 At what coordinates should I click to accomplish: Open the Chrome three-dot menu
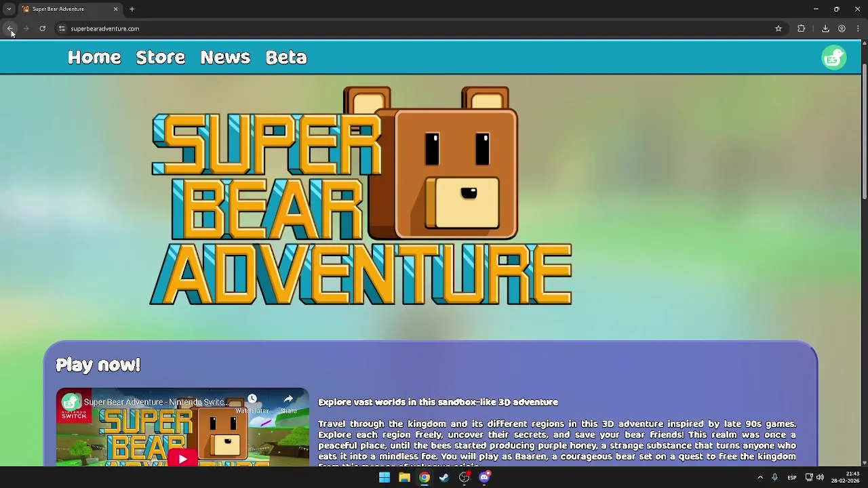click(858, 28)
